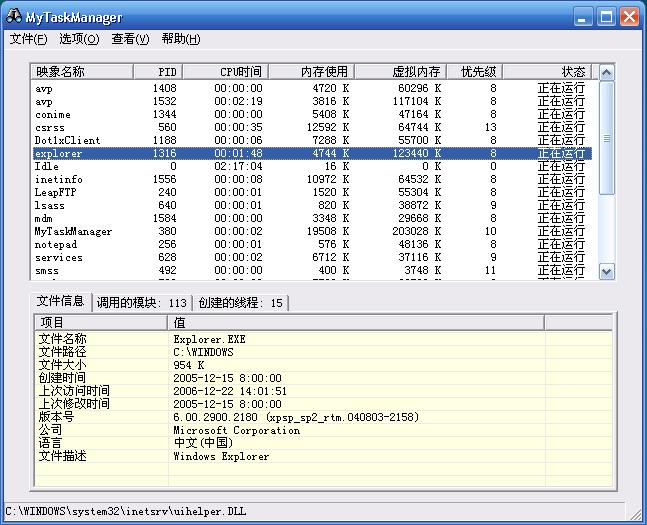Click the window resize grip corner

(637, 513)
